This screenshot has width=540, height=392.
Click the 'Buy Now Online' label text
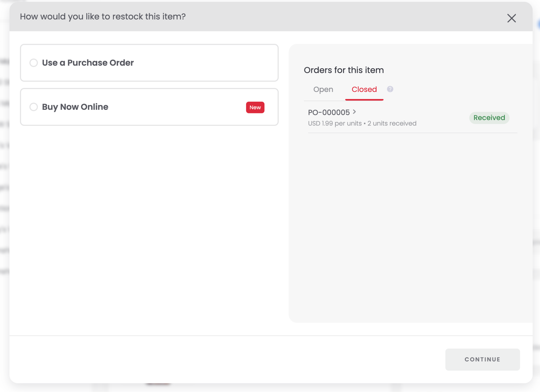click(x=75, y=107)
